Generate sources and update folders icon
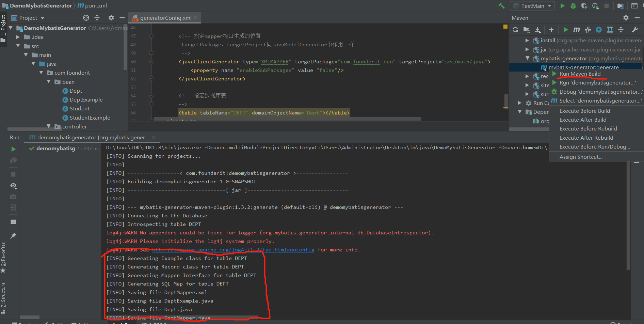The height and width of the screenshot is (324, 644). coord(527,30)
